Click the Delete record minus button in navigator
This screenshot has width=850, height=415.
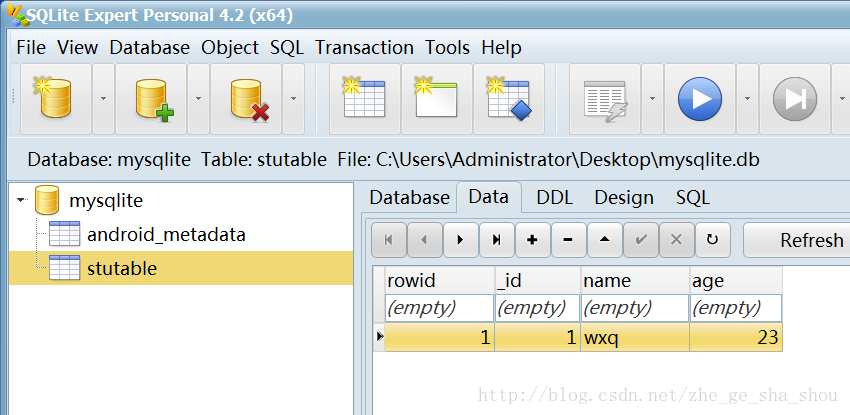click(x=568, y=239)
